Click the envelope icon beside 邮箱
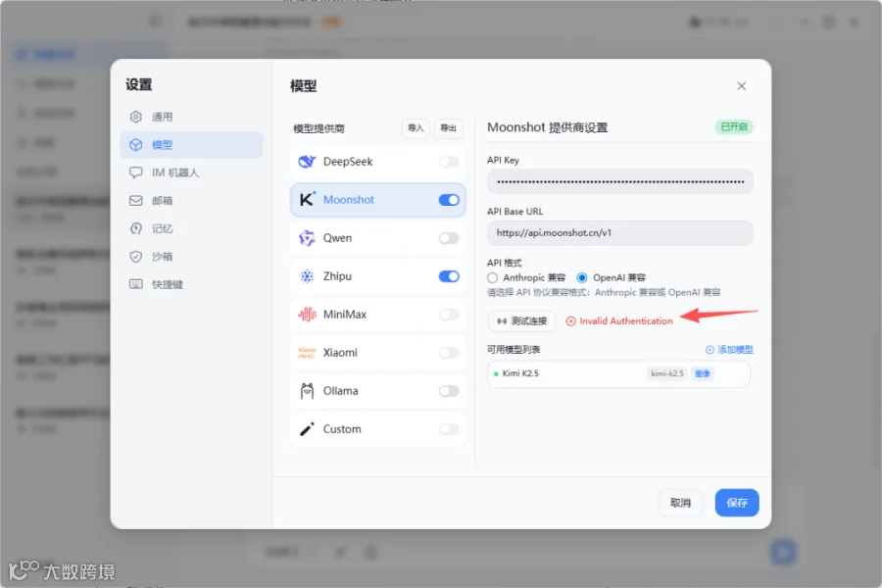 pos(136,201)
